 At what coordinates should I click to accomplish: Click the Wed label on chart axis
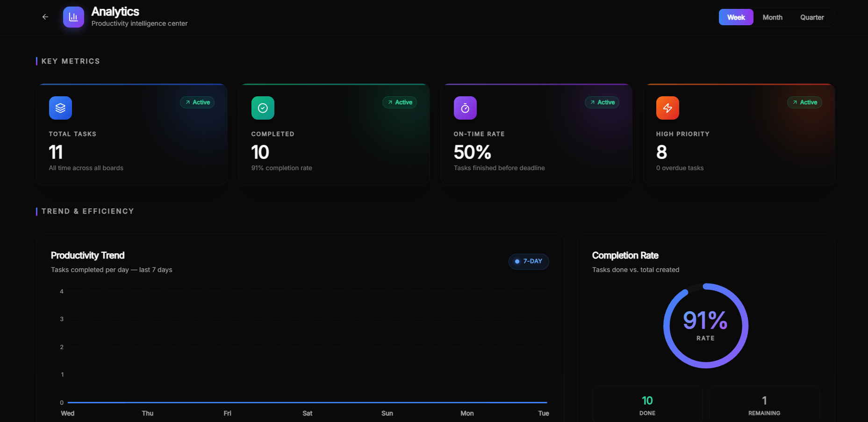pyautogui.click(x=67, y=413)
